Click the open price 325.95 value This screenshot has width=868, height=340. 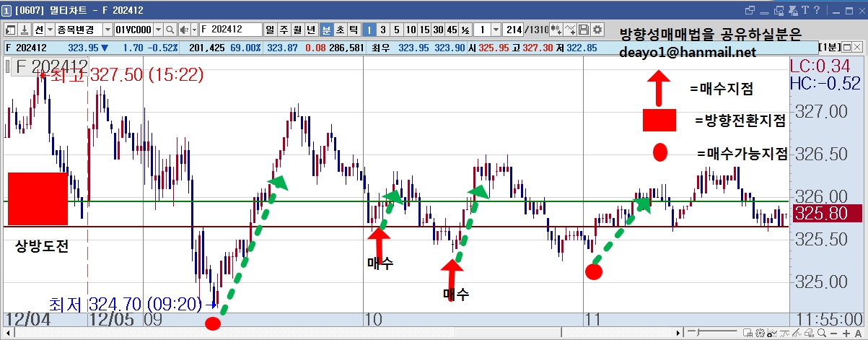click(494, 48)
